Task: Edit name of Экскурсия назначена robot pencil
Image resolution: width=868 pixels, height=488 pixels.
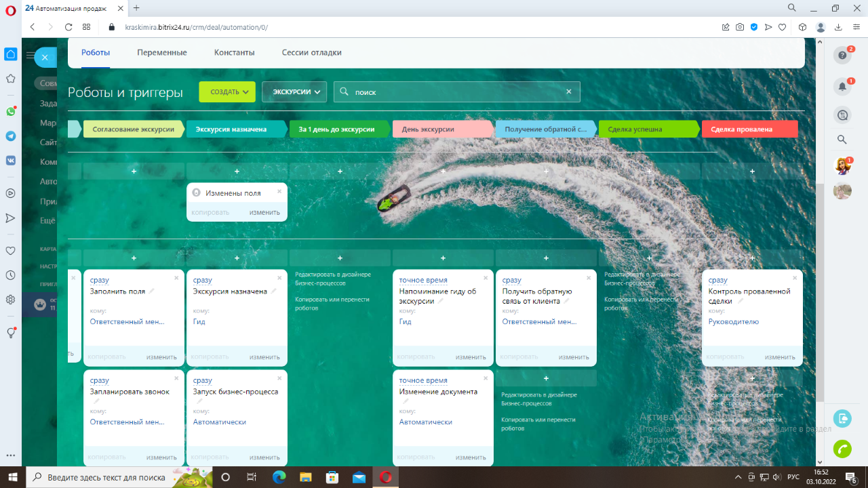Action: coord(274,291)
